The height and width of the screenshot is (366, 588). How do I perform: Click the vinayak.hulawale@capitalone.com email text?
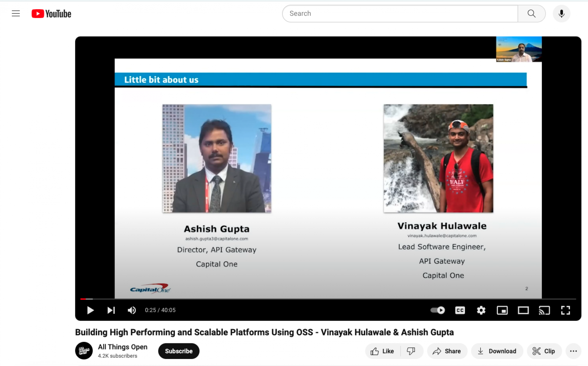(x=442, y=236)
